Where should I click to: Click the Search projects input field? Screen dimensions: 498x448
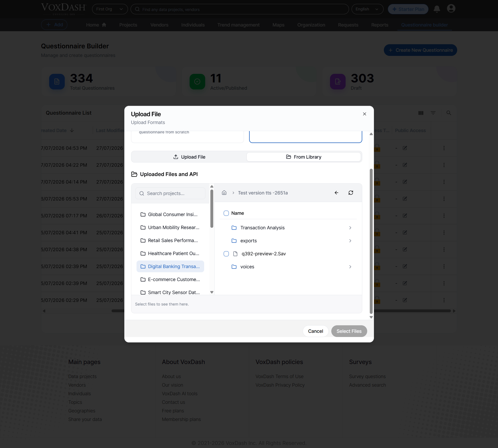[170, 193]
